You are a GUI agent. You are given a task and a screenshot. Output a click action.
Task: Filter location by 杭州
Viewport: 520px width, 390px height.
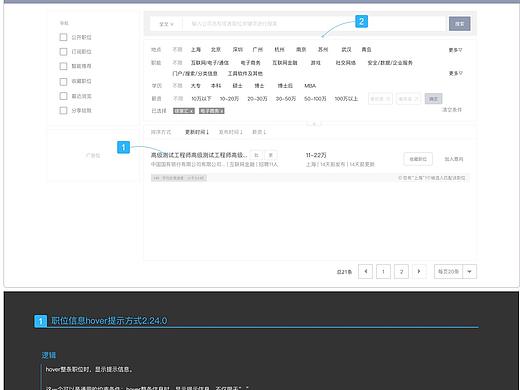[279, 49]
